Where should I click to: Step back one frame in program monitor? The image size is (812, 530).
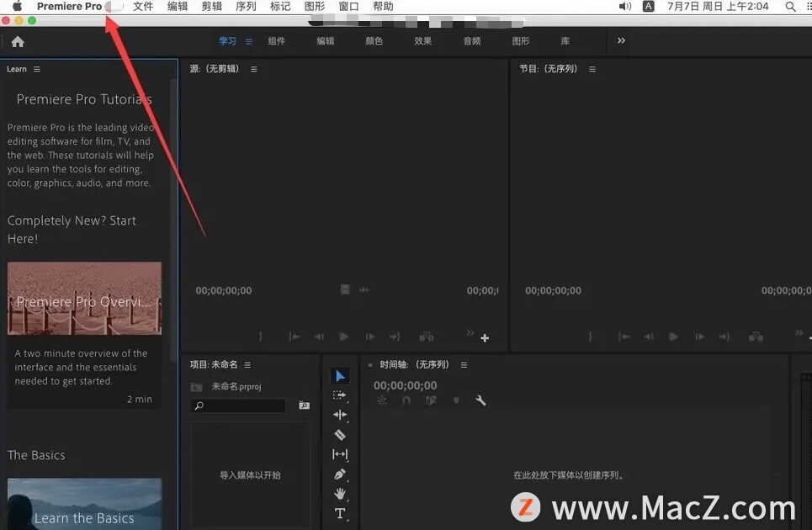click(x=649, y=337)
